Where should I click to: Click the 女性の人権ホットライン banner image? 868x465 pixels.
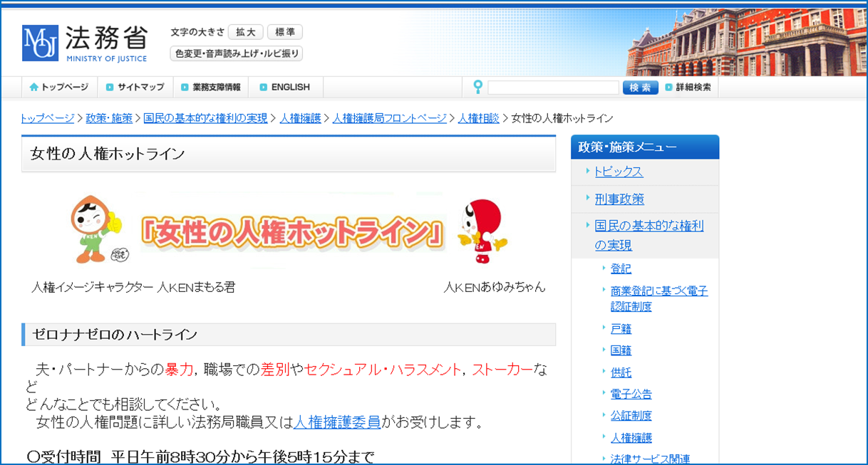(292, 232)
